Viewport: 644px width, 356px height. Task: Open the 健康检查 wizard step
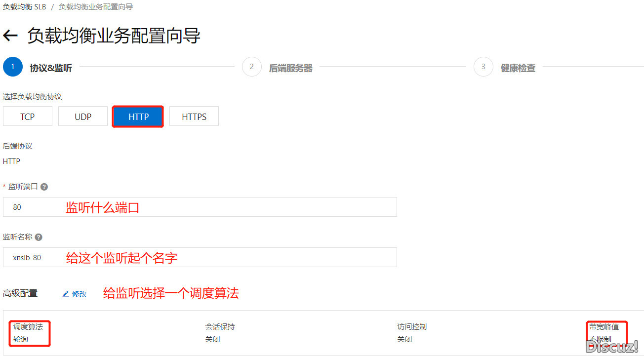(x=518, y=68)
